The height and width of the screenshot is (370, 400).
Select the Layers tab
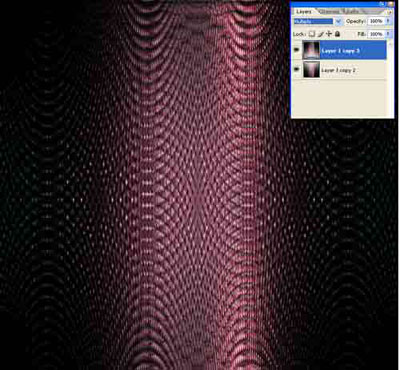click(304, 12)
